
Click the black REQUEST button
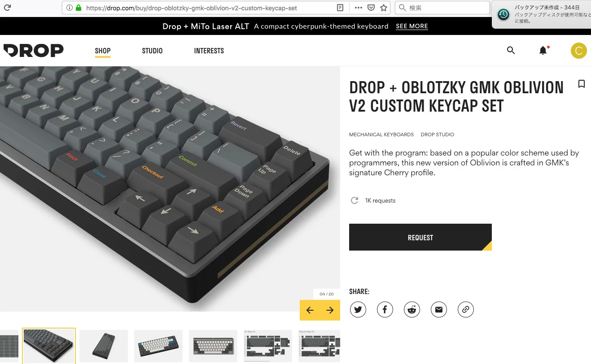click(x=420, y=237)
